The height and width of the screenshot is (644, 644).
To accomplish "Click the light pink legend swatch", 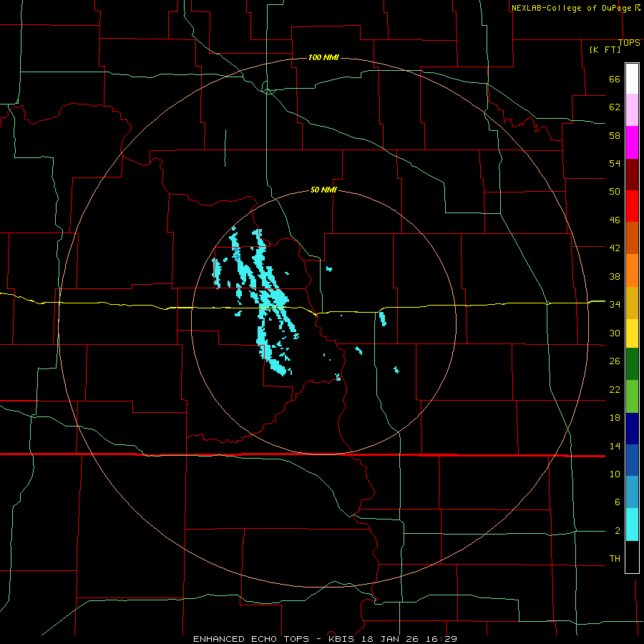I will [632, 110].
